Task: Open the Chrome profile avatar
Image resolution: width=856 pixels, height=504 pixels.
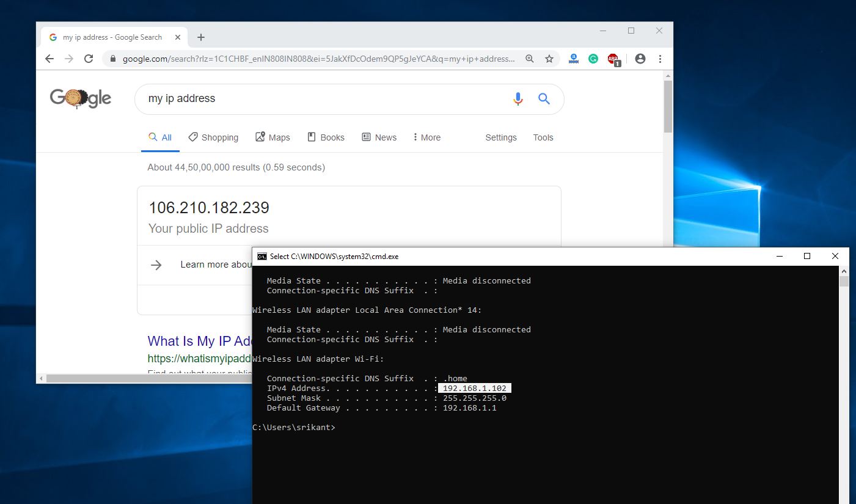Action: point(640,59)
